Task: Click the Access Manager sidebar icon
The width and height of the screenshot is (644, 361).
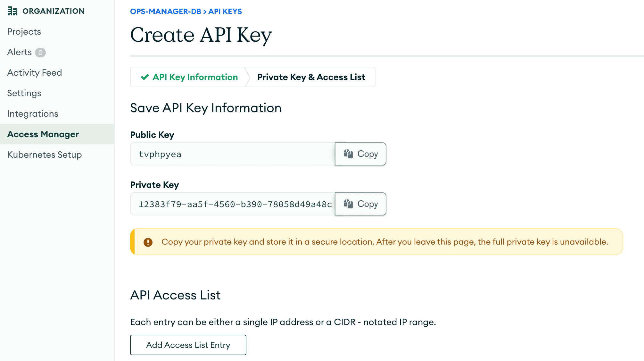Action: tap(43, 134)
